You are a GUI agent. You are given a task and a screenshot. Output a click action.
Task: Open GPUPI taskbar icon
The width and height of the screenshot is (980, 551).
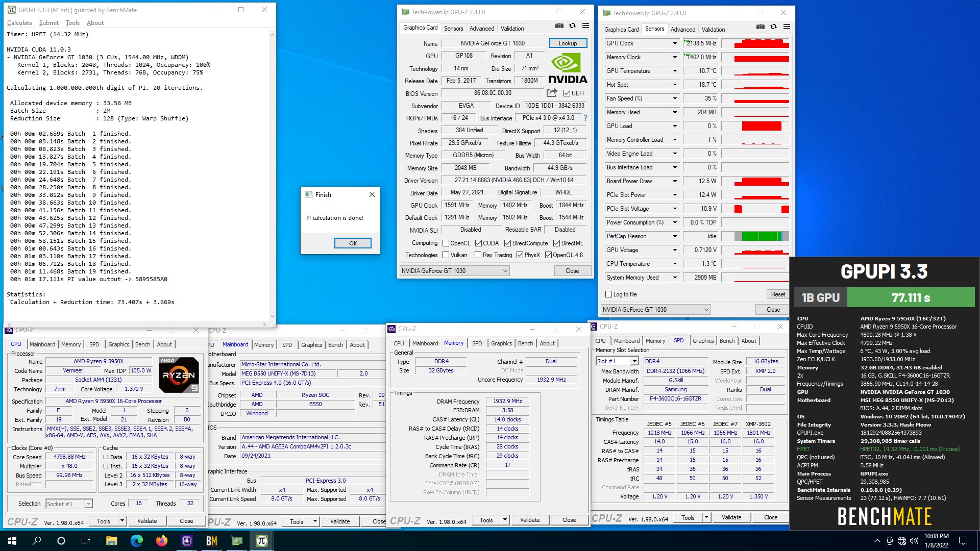click(261, 541)
